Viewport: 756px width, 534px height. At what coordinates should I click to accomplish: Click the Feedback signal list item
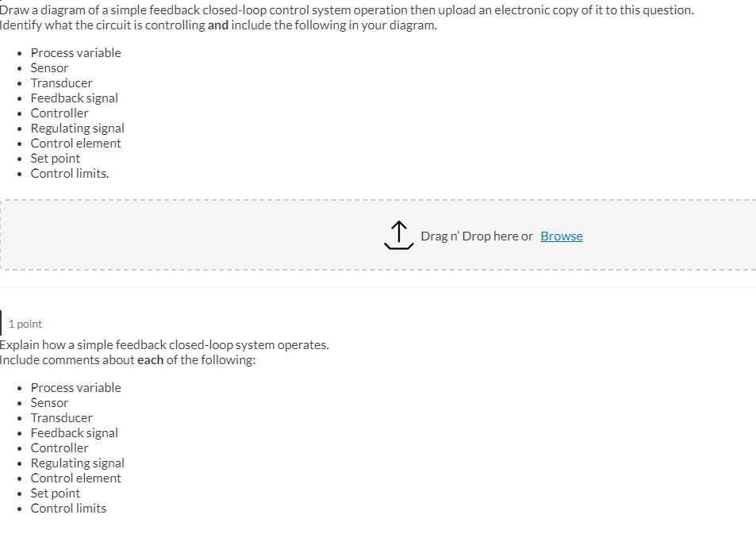click(x=74, y=98)
